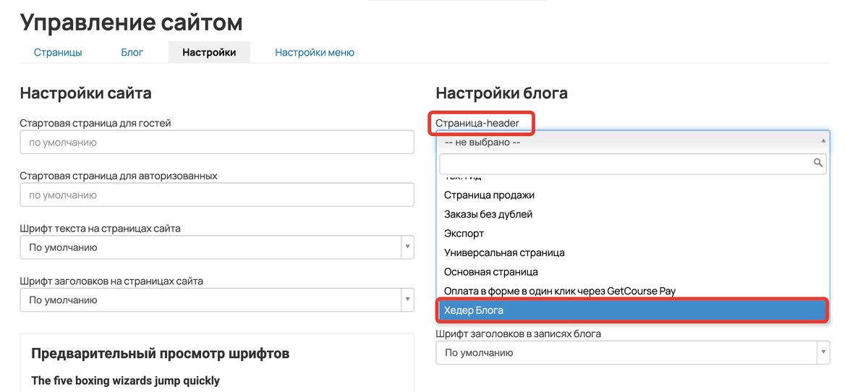Screen dimensions: 868x392
Task: Choose the Страница продажи option
Action: click(x=633, y=195)
